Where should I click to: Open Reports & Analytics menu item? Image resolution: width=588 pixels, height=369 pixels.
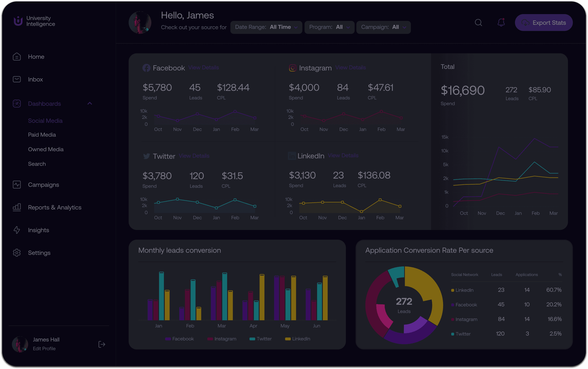click(54, 207)
